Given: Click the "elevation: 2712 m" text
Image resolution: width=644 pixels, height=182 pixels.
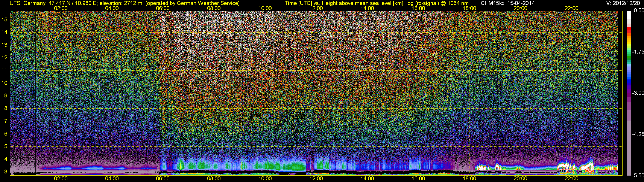Looking at the screenshot, I should (x=121, y=3).
